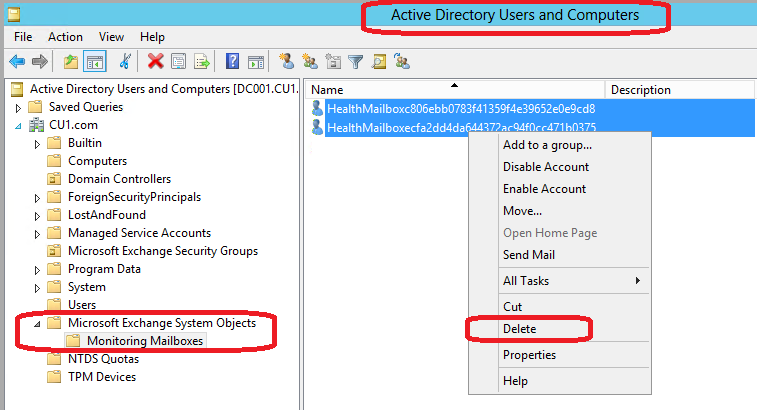764x412 pixels.
Task: Expand the Program Data folder node
Action: [38, 269]
